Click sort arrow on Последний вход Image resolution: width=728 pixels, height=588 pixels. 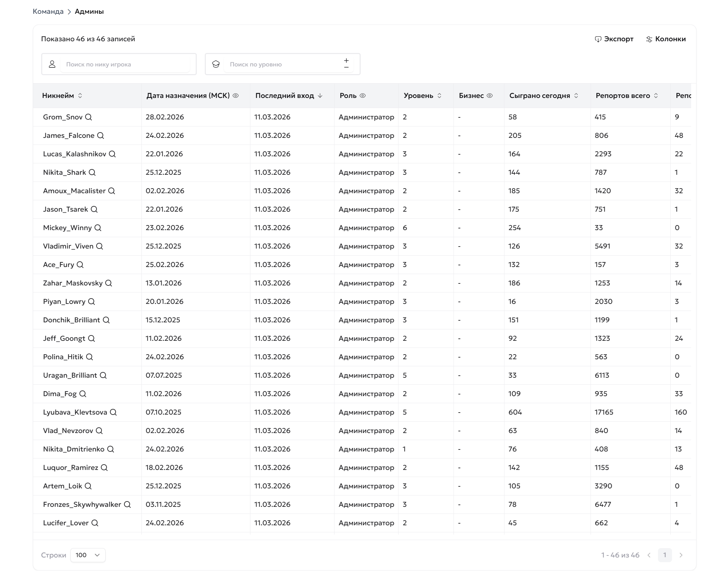[320, 96]
